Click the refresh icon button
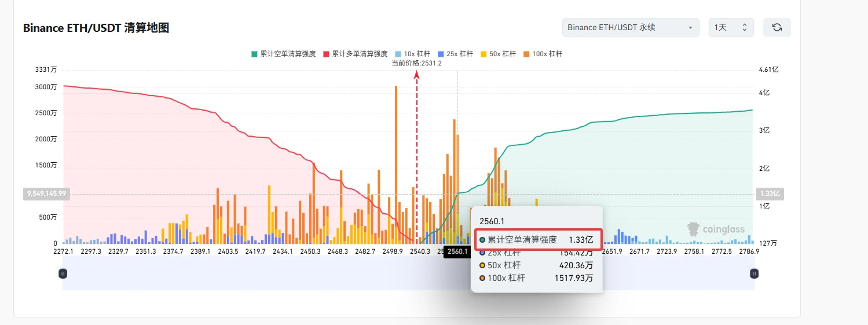The width and height of the screenshot is (868, 325). [777, 27]
